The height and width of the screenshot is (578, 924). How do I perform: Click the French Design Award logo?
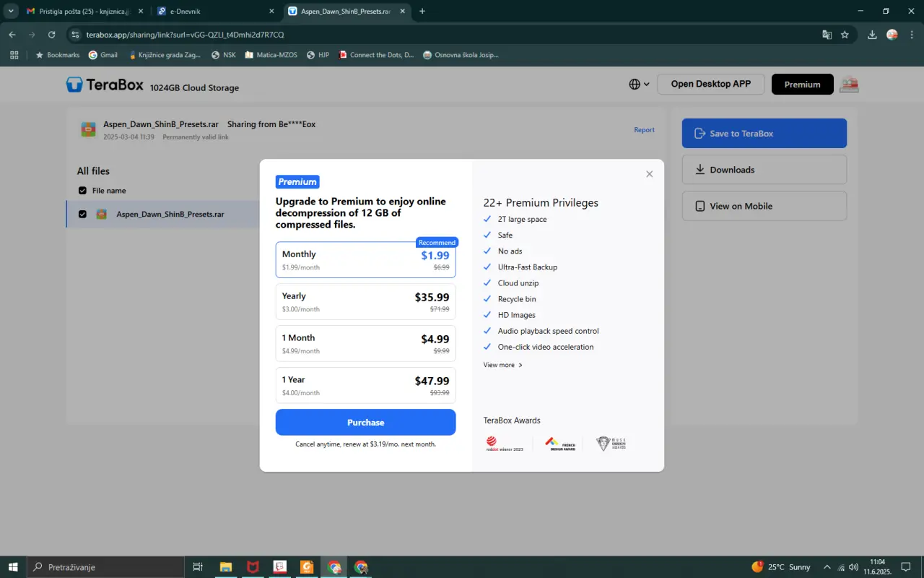[x=560, y=444]
